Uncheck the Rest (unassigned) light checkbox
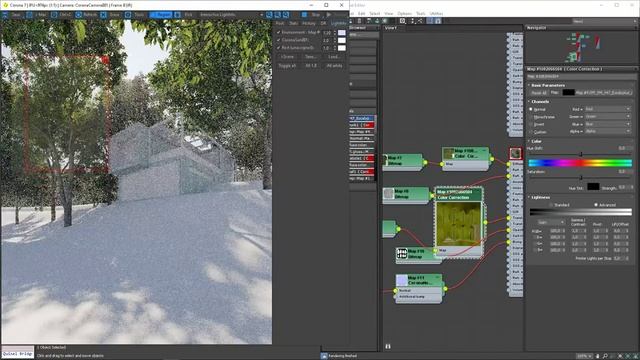640x360 pixels. tap(278, 48)
